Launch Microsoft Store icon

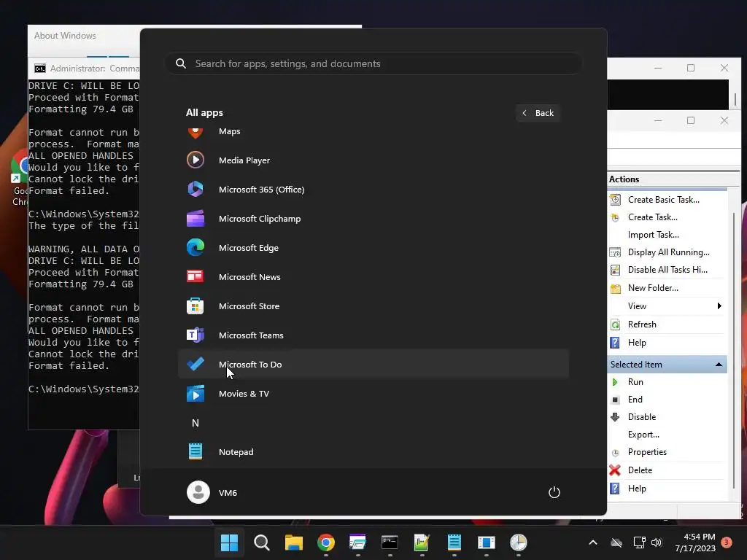[196, 306]
